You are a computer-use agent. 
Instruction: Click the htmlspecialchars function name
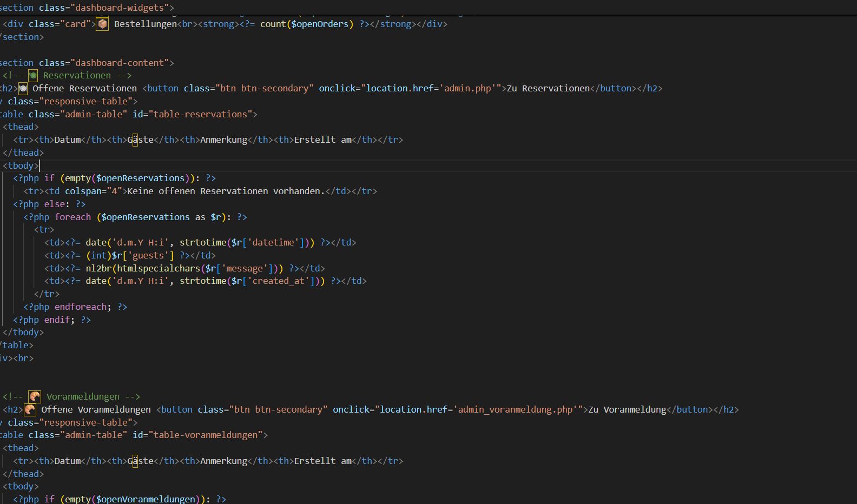click(x=159, y=269)
